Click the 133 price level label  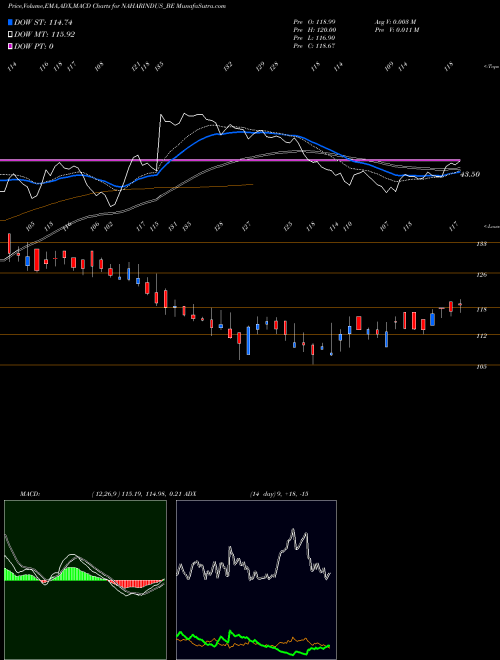tap(481, 244)
